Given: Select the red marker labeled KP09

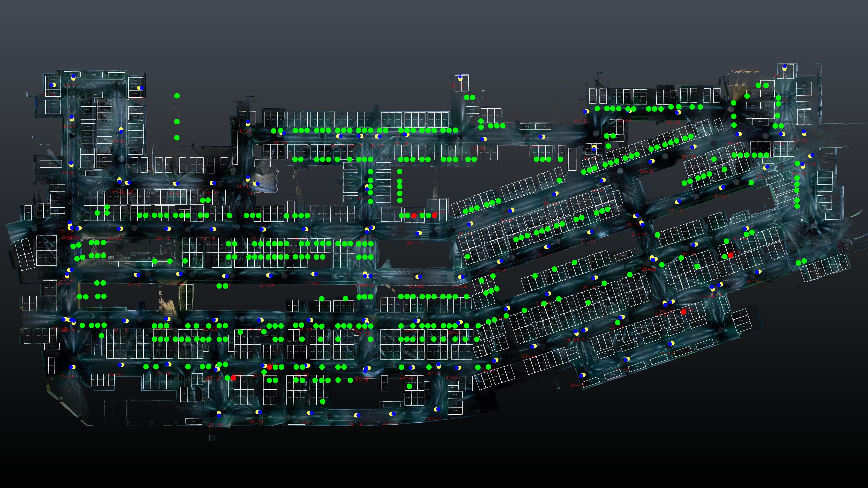Looking at the screenshot, I should tap(683, 312).
